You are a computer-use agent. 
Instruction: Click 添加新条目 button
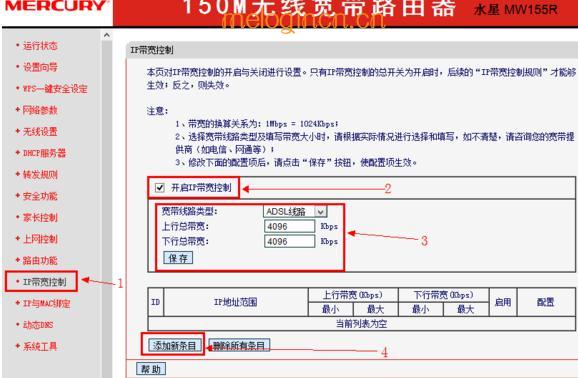click(174, 346)
